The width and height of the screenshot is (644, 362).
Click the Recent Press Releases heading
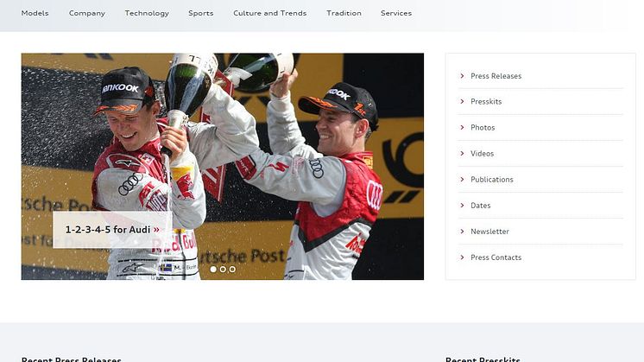71,359
